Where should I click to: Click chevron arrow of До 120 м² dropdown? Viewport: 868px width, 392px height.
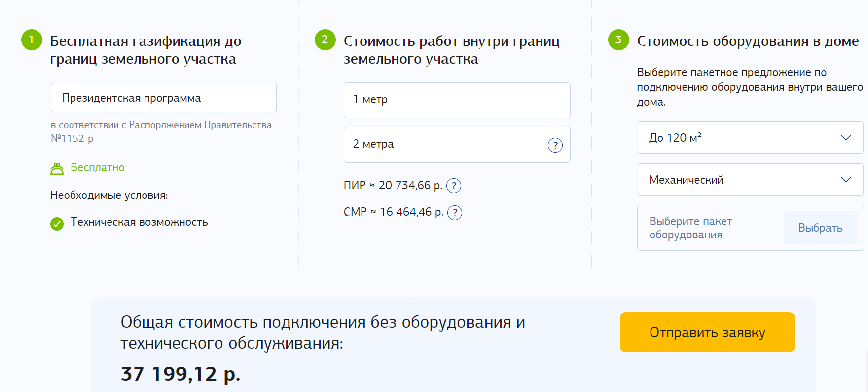click(x=846, y=138)
